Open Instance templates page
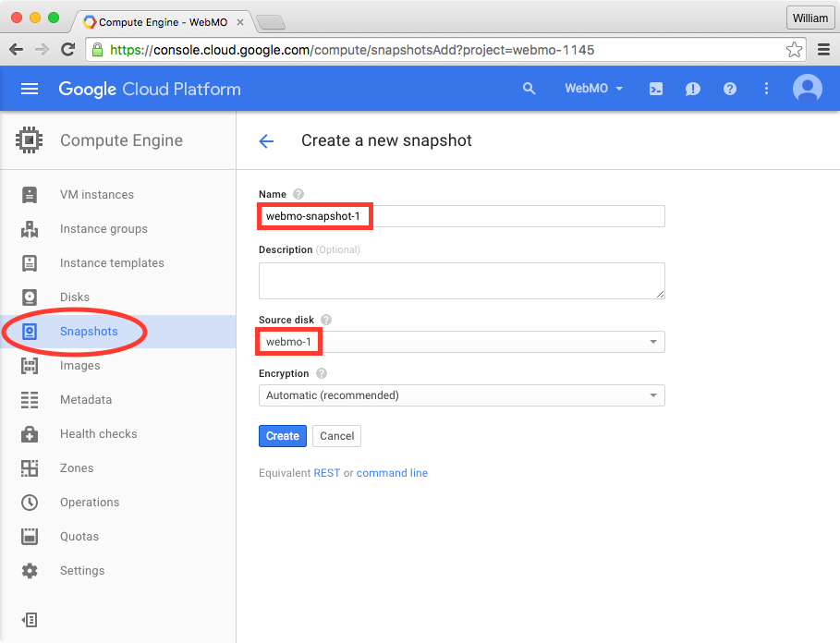The width and height of the screenshot is (840, 643). coord(112,263)
